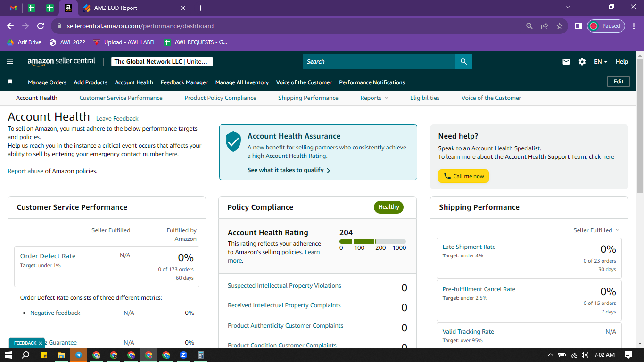Go to Manage Orders
Screen dimensions: 644x362
(x=47, y=82)
